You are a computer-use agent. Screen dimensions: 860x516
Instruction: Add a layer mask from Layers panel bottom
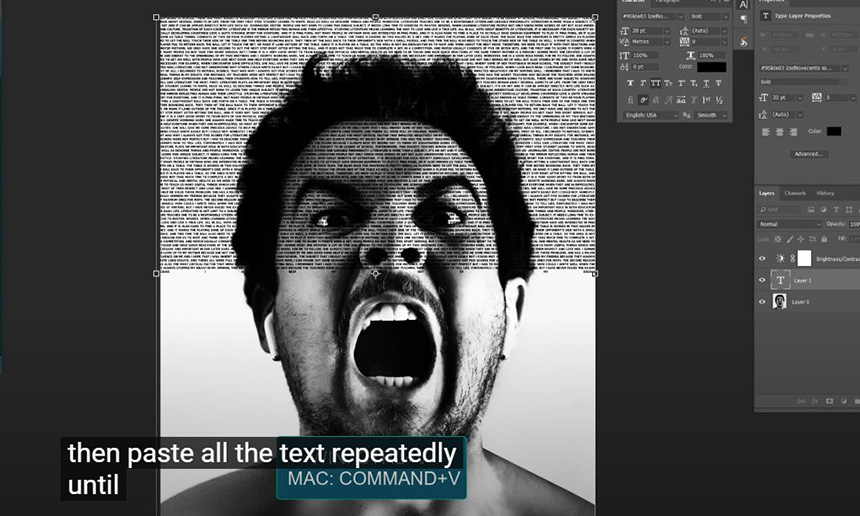click(x=829, y=401)
